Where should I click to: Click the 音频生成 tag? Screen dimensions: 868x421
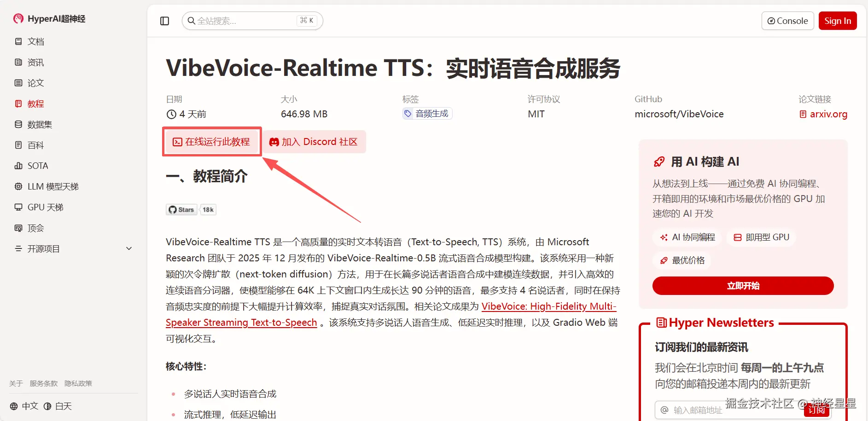[427, 114]
